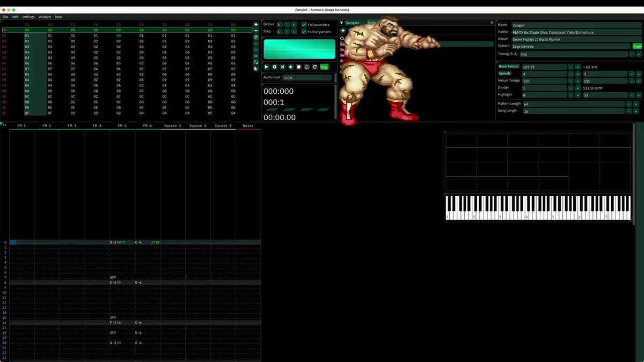Click E-2 note in pattern row 8

click(x=113, y=282)
